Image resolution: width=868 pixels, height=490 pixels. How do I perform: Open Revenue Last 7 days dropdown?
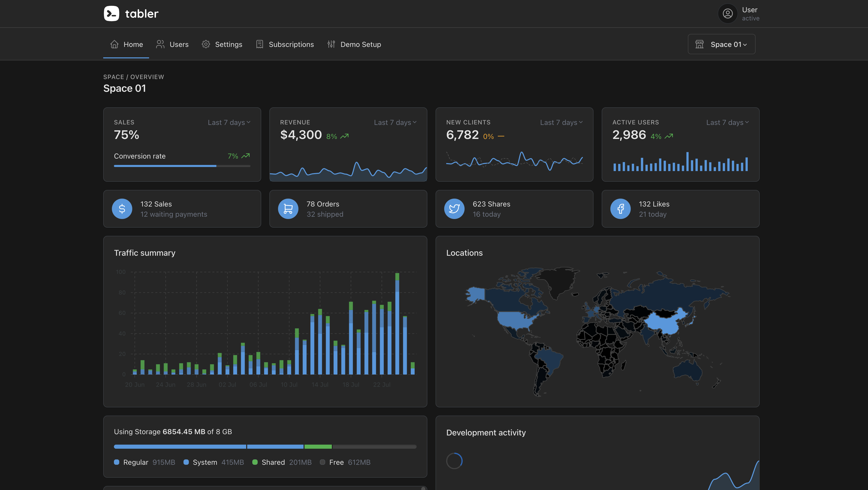395,122
